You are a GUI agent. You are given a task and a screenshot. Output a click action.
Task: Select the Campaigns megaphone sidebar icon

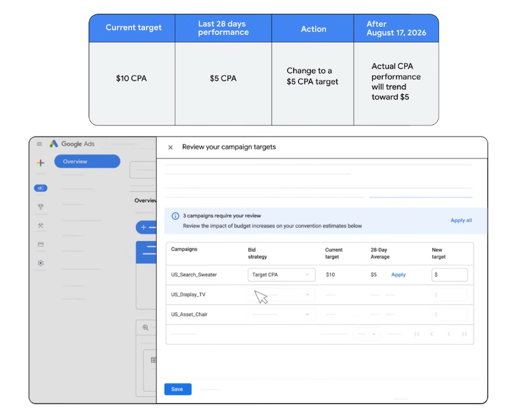(41, 188)
